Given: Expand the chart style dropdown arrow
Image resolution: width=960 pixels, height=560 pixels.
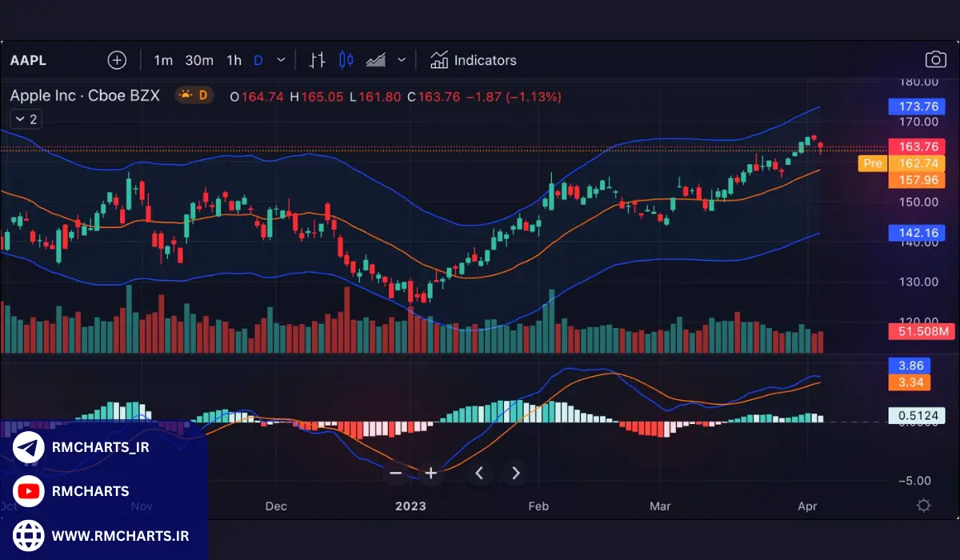Looking at the screenshot, I should [402, 60].
